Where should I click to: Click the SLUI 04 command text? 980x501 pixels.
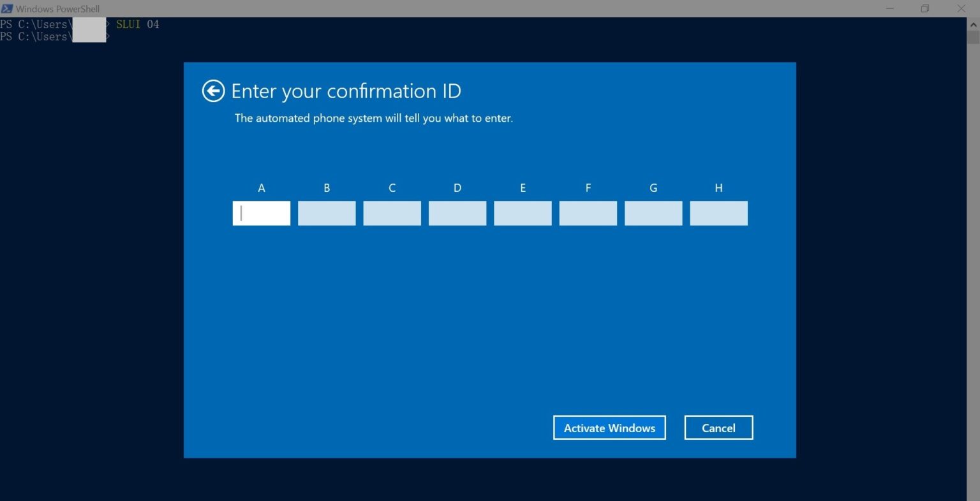(x=137, y=24)
